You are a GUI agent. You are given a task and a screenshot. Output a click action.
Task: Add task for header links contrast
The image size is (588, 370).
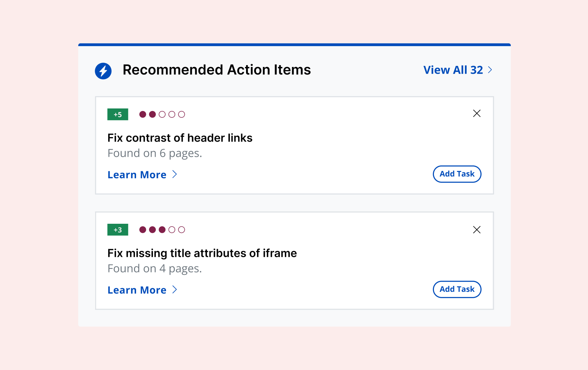[457, 174]
